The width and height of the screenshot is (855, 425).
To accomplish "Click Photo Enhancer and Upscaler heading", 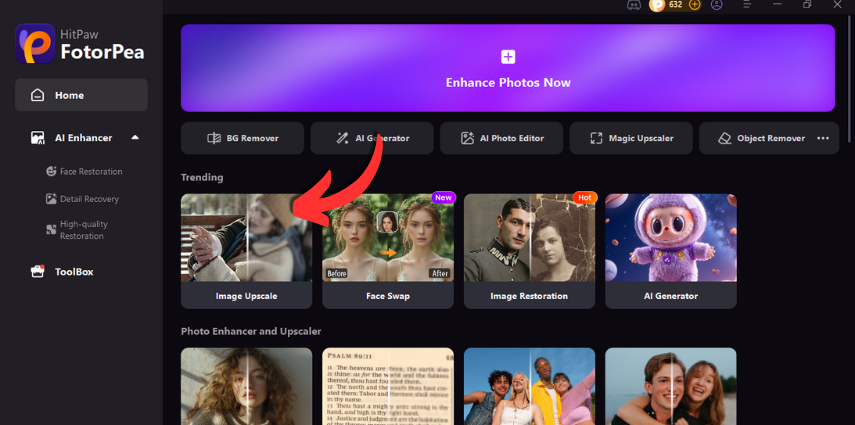I will [251, 331].
